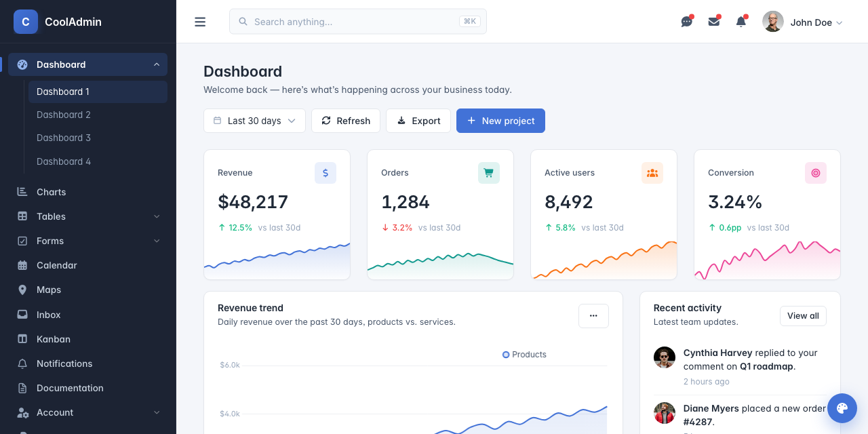This screenshot has width=868, height=434.
Task: Click the Account user-gear icon
Action: click(x=22, y=412)
